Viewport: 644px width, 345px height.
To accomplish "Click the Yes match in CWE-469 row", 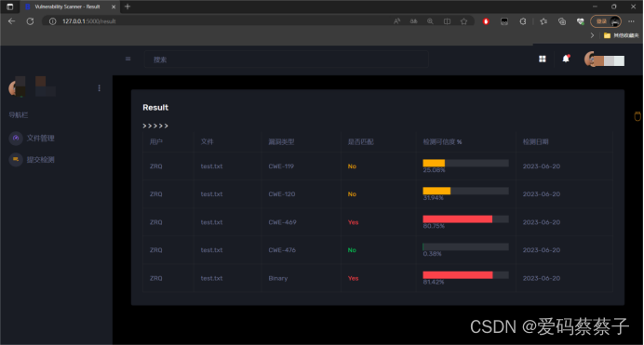I will point(354,222).
